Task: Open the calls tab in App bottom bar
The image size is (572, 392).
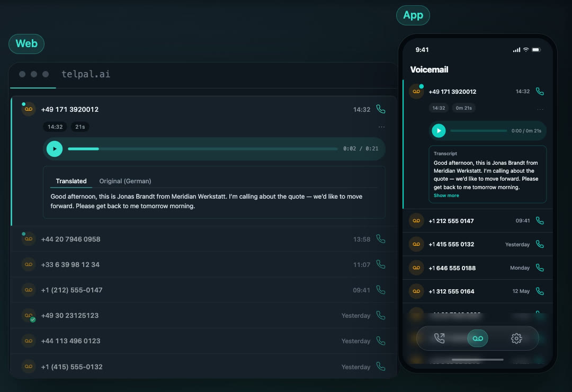Action: [x=439, y=338]
